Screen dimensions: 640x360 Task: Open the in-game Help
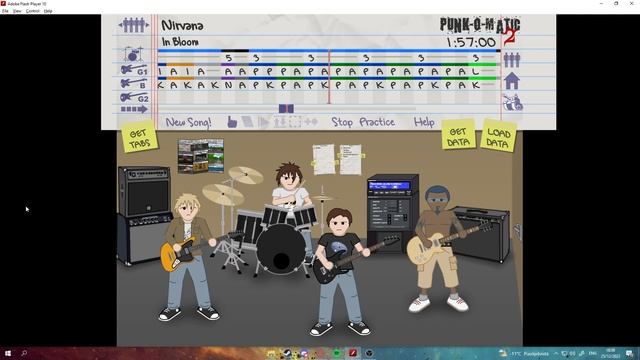click(x=424, y=122)
